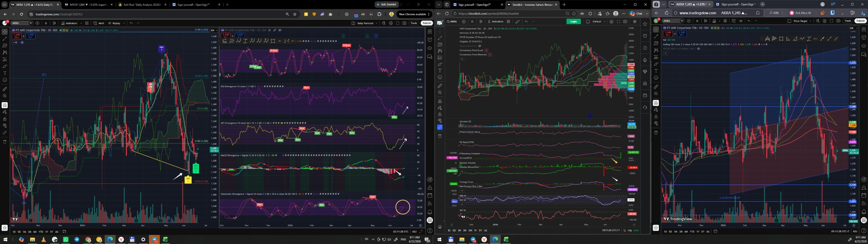Click Trade button in left TradingView window
868x244 pixels.
click(414, 23)
